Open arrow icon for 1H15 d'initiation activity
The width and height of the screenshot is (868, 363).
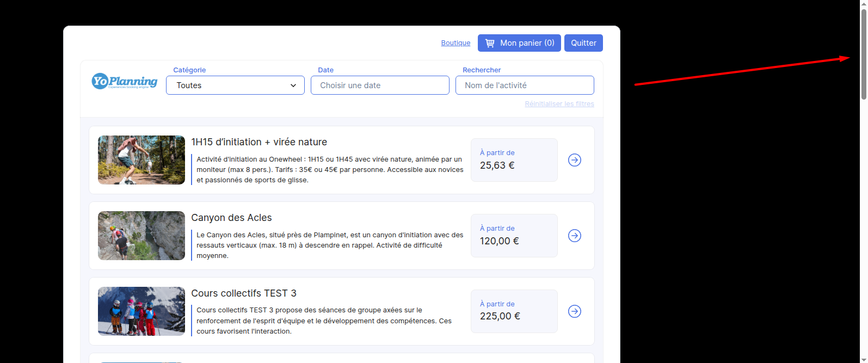tap(575, 160)
